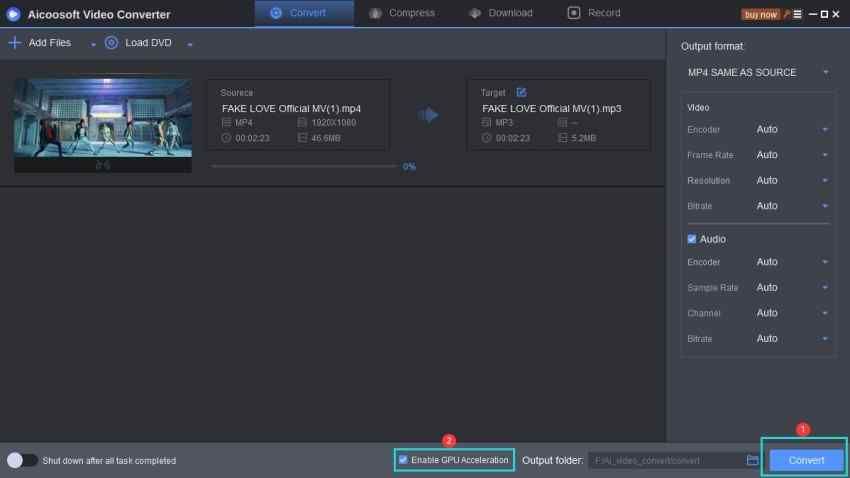
Task: Click the edit icon next to Target
Action: coord(521,92)
